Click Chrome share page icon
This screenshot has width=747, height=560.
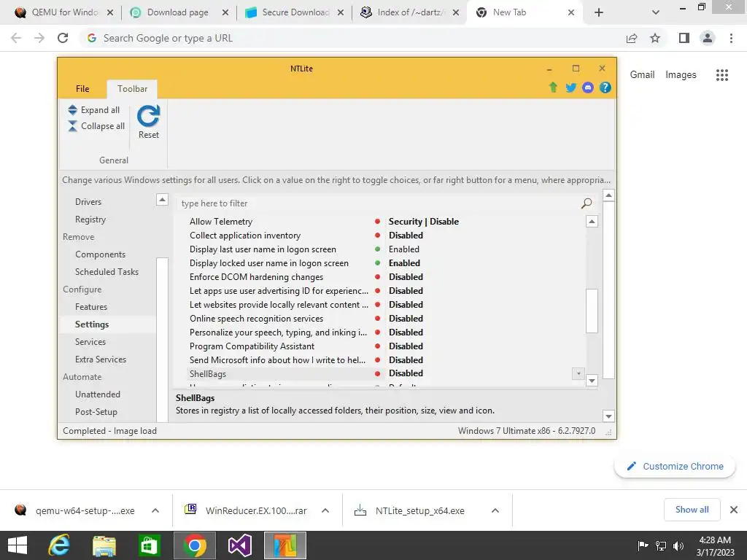tap(632, 38)
